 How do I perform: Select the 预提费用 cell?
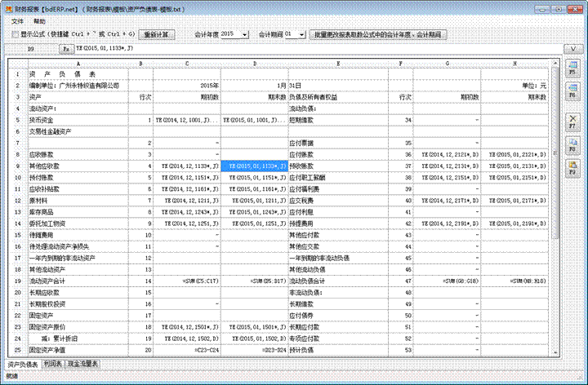(x=339, y=223)
